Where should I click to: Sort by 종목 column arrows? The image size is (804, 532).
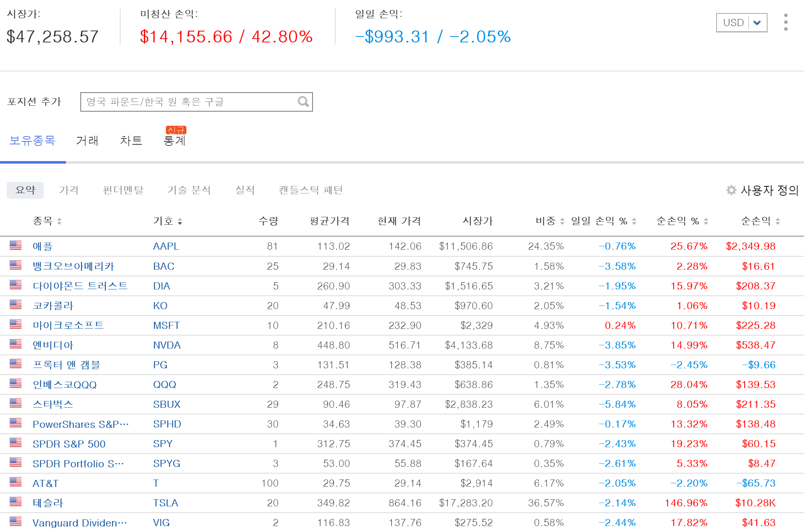coord(59,221)
